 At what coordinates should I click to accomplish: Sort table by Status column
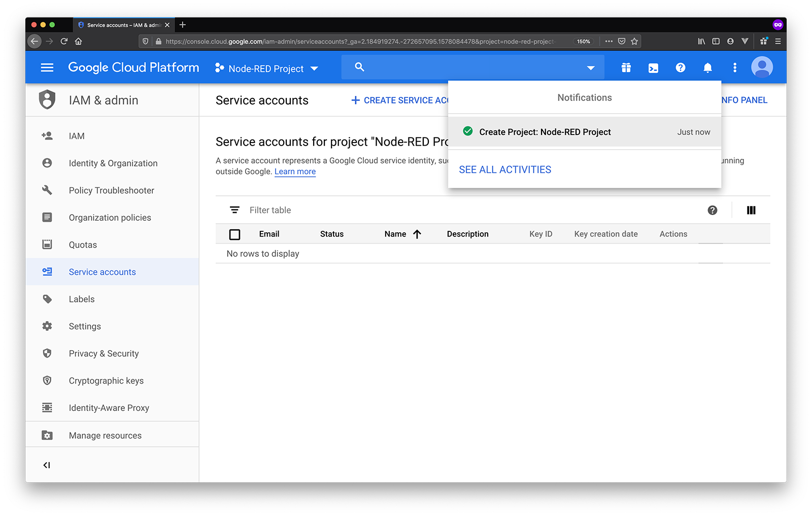tap(332, 234)
